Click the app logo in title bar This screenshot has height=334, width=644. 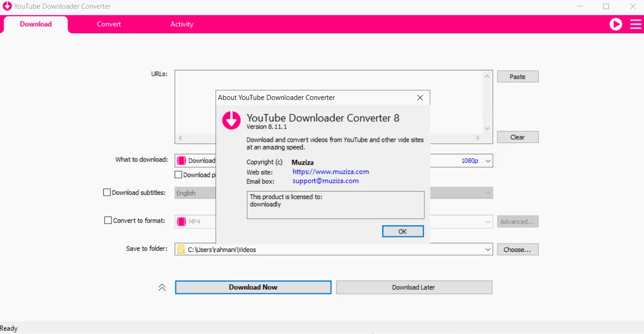[x=7, y=6]
